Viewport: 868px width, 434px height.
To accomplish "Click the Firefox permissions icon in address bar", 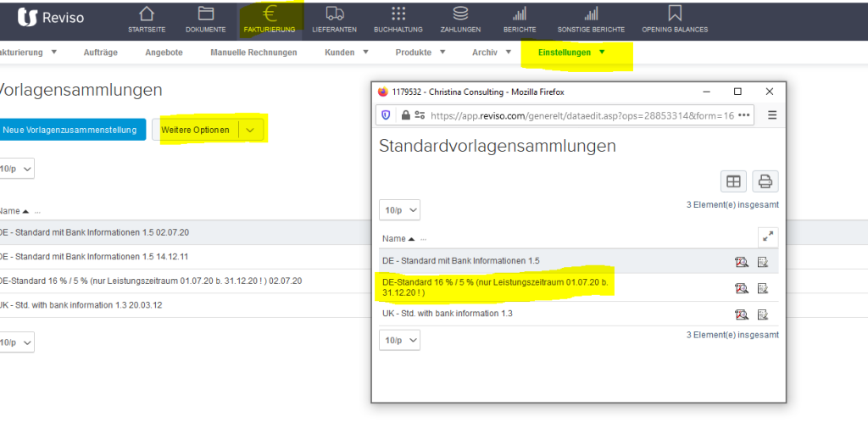I will [x=420, y=115].
